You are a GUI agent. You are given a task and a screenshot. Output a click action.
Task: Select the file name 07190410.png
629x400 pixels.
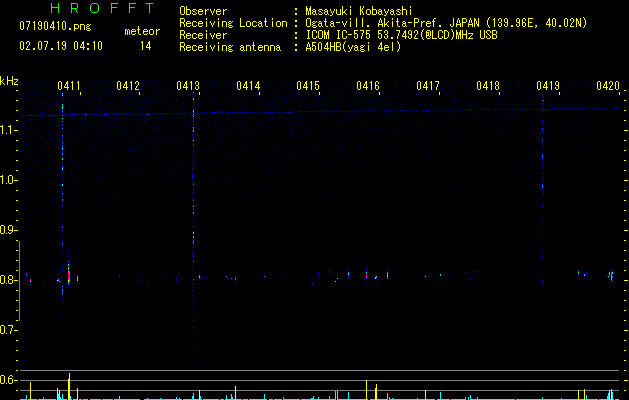click(55, 26)
